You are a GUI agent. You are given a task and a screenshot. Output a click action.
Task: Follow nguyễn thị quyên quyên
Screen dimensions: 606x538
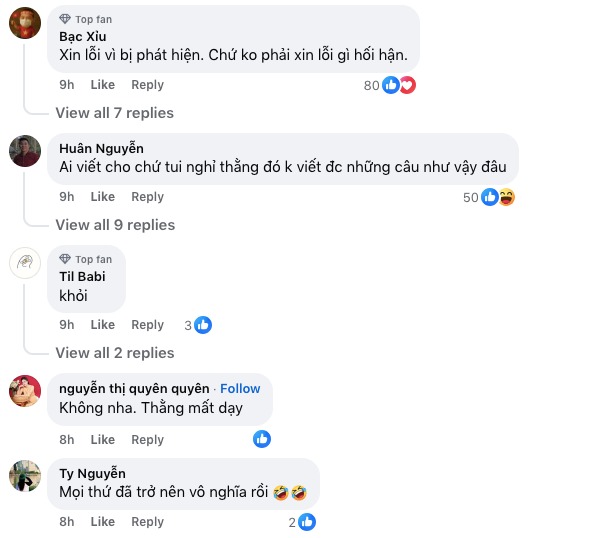pos(240,388)
